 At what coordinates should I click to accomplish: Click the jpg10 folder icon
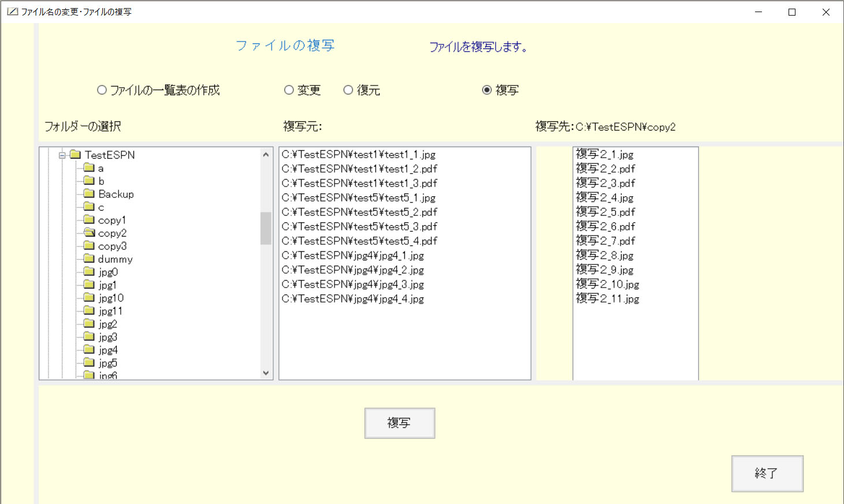(89, 297)
